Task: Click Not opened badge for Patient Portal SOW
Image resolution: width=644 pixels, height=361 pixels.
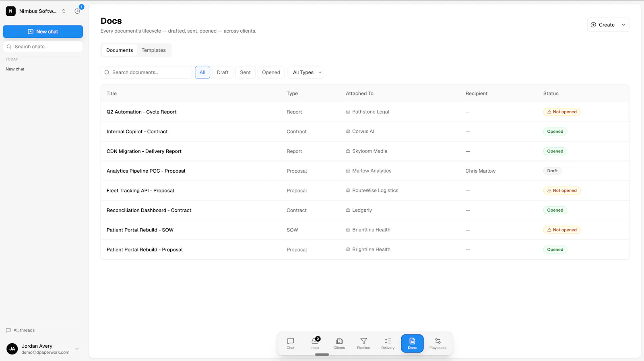Action: point(562,230)
